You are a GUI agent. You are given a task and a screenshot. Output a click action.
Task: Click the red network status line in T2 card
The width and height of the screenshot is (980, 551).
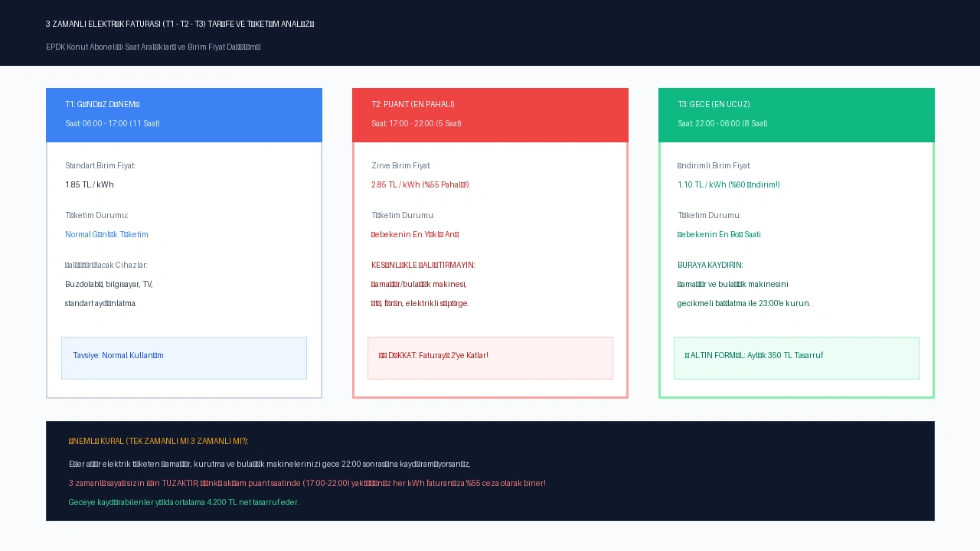[415, 234]
